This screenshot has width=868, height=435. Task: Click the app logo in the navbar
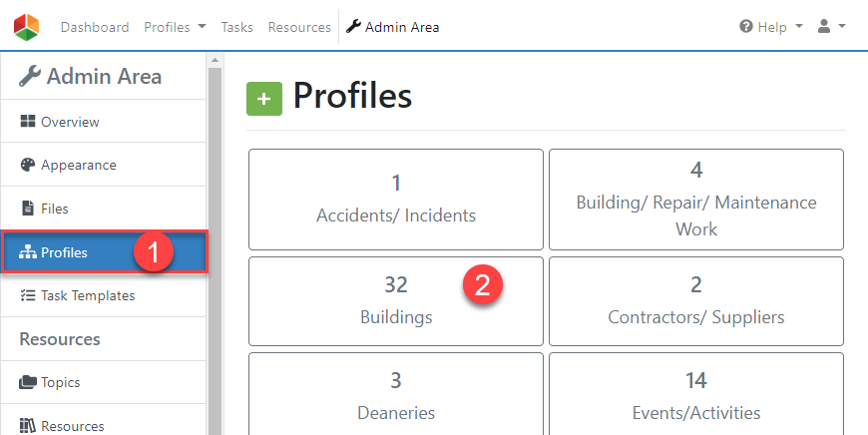(27, 27)
